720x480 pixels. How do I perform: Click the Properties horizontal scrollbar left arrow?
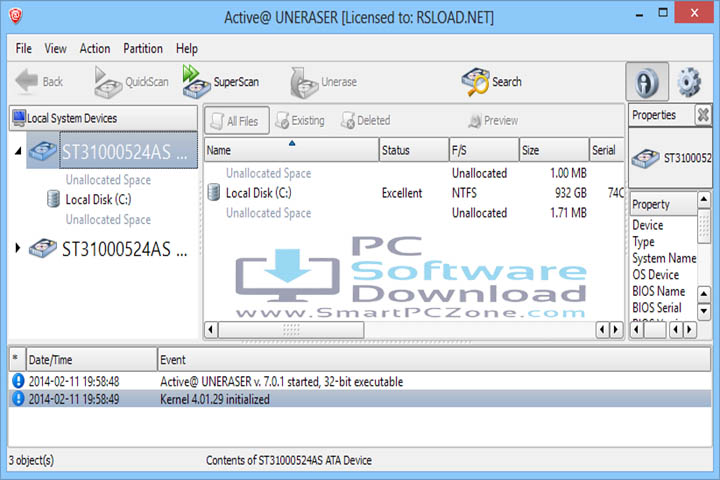point(636,330)
